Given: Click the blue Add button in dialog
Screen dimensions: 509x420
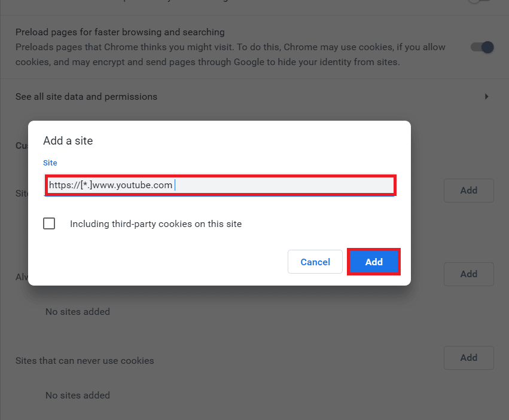Looking at the screenshot, I should (x=374, y=262).
